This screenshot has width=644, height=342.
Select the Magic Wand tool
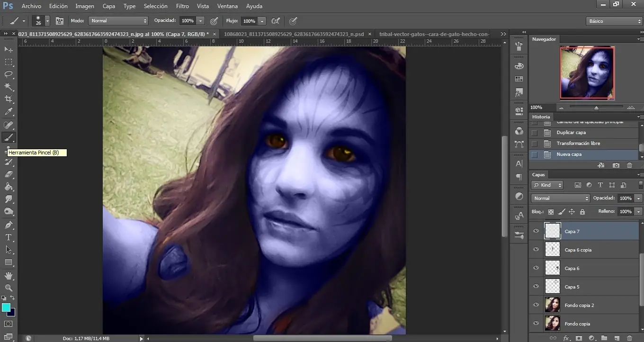(9, 87)
